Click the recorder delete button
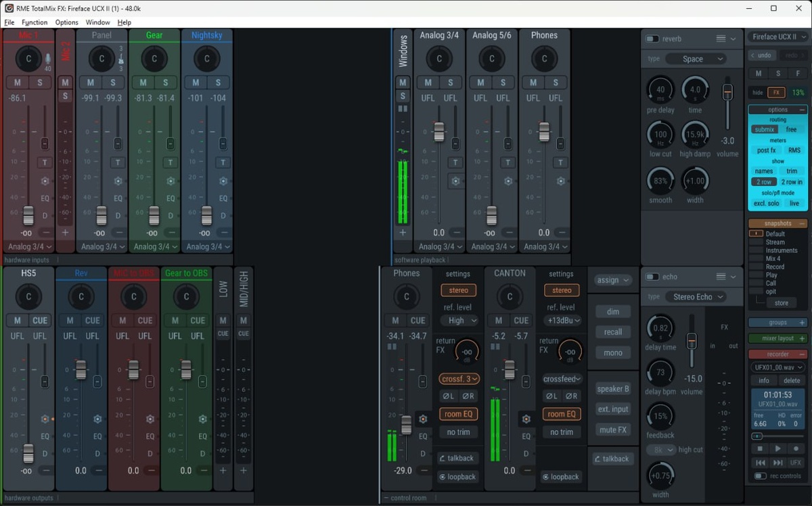Screen dimensions: 812x506 coord(792,380)
